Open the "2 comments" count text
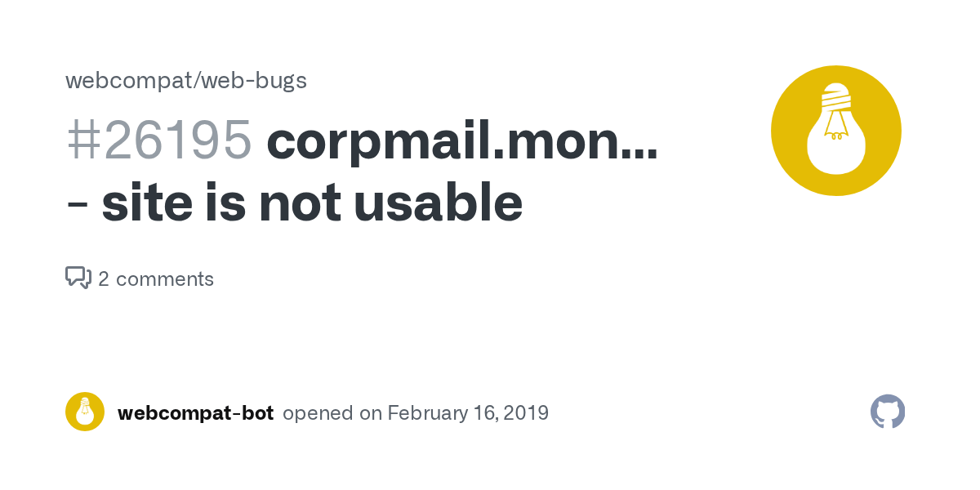Image resolution: width=980 pixels, height=490 pixels. click(155, 279)
